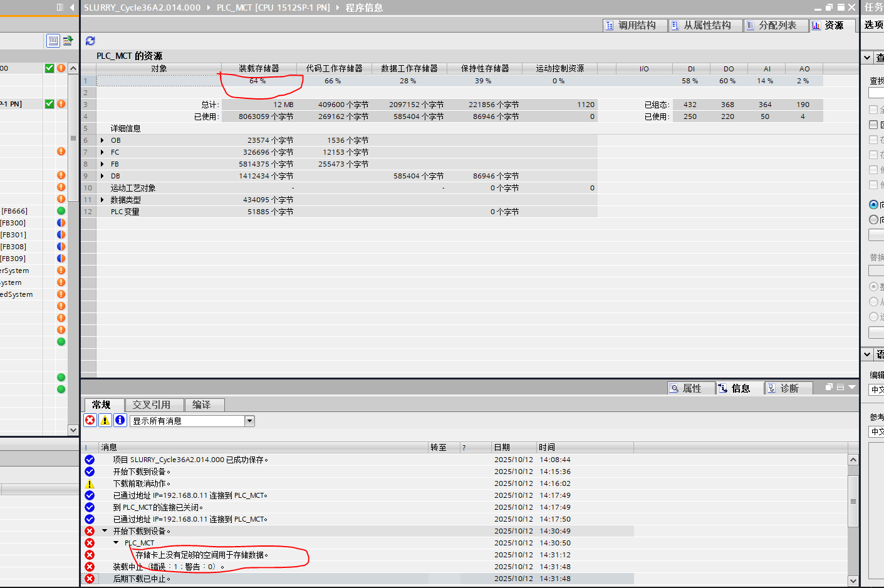This screenshot has width=884, height=588.
Task: Collapse the PLC_MCT message node
Action: coord(116,543)
